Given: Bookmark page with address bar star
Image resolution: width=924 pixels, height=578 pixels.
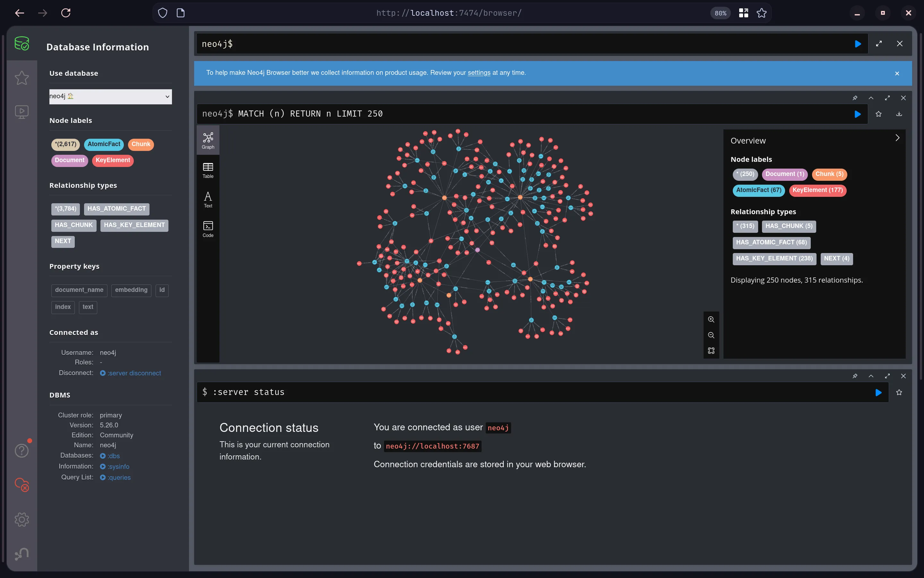Looking at the screenshot, I should pos(762,13).
